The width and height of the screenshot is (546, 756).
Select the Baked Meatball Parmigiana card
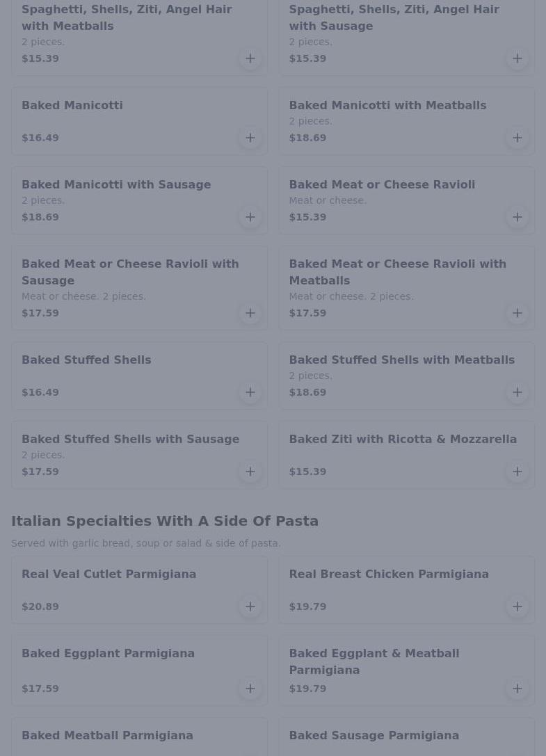tap(107, 735)
